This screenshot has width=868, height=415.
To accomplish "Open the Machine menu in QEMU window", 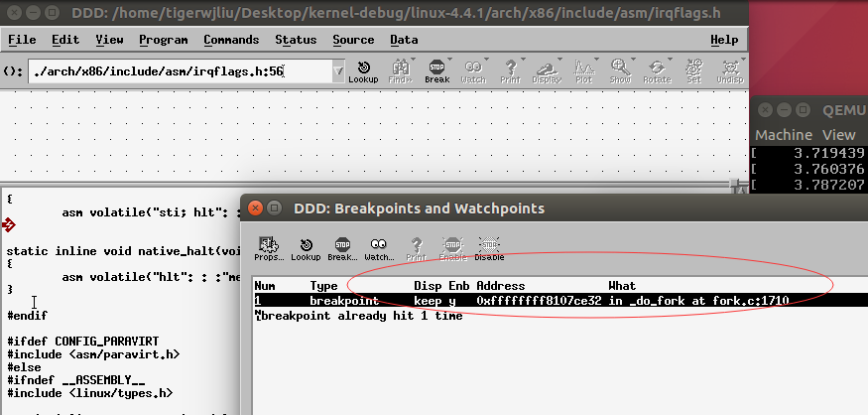I will click(784, 135).
